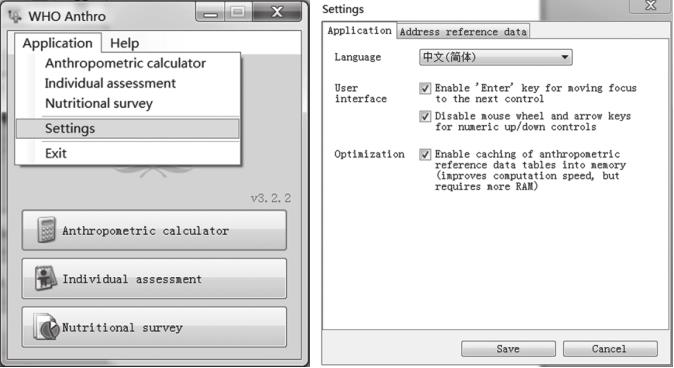This screenshot has width=674, height=368.
Task: Close the Settings dialog with X
Action: click(650, 6)
